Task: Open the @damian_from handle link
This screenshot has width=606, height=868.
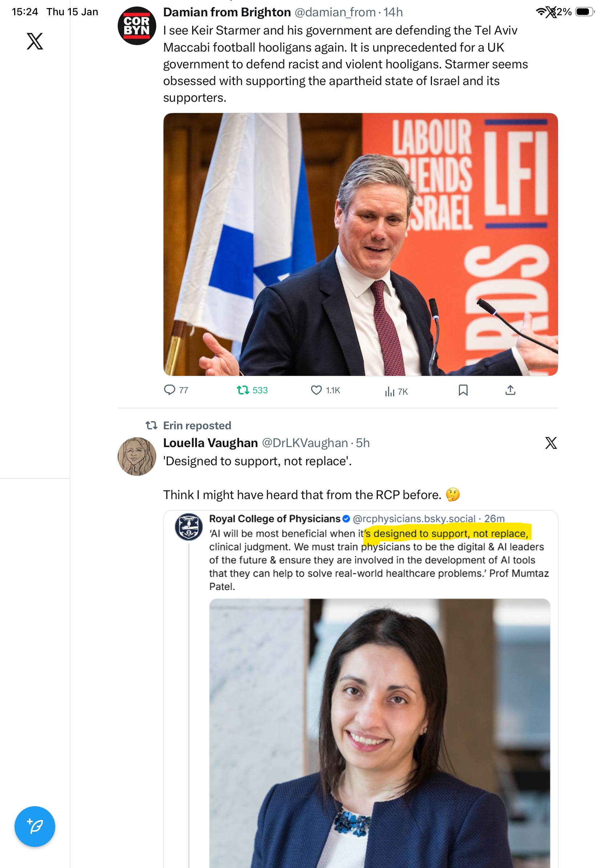Action: (335, 12)
